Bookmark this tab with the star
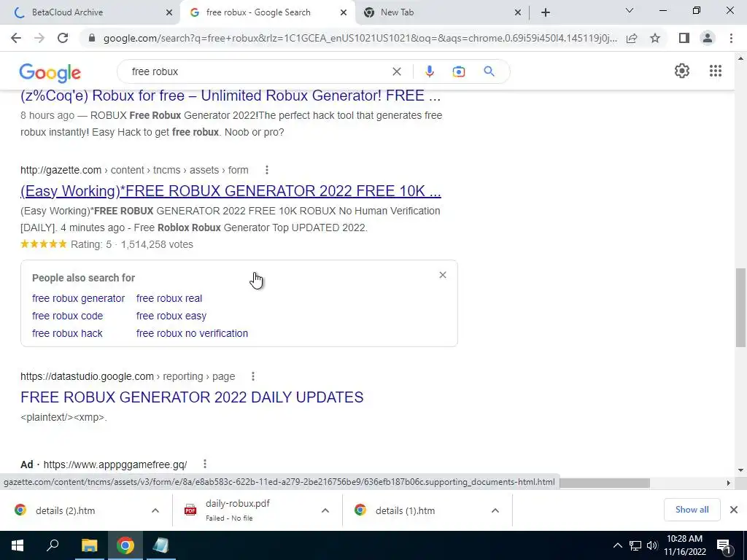Image resolution: width=747 pixels, height=560 pixels. click(x=655, y=38)
